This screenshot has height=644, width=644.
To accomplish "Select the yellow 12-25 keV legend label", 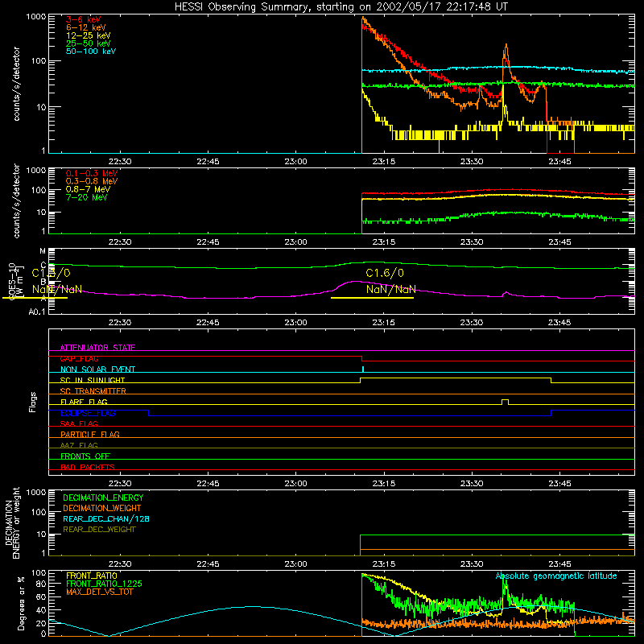I will click(89, 35).
